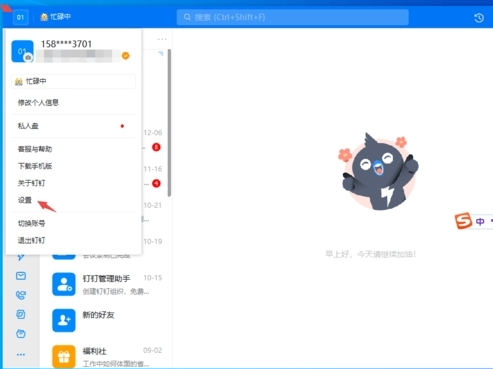Image resolution: width=493 pixels, height=369 pixels.
Task: Open the three-dot options above chat list
Action: click(162, 39)
